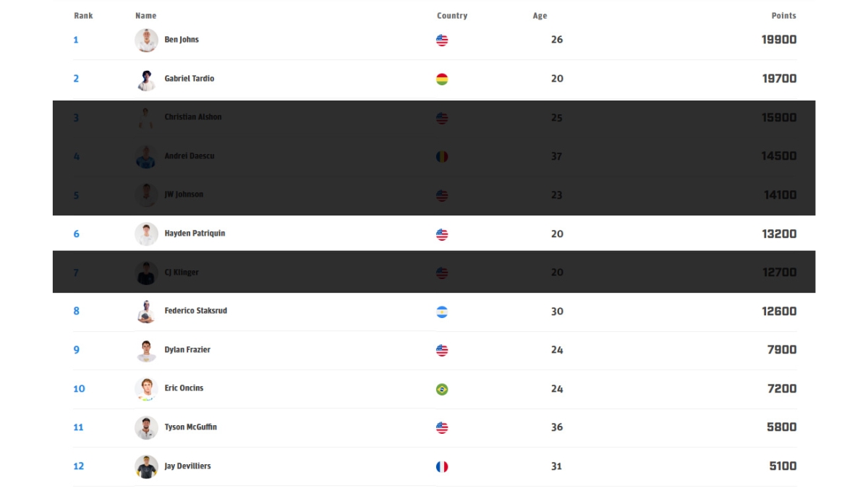Screen dimensions: 868x488
Task: Click Gabriel Tardio's profile photo
Action: click(146, 79)
